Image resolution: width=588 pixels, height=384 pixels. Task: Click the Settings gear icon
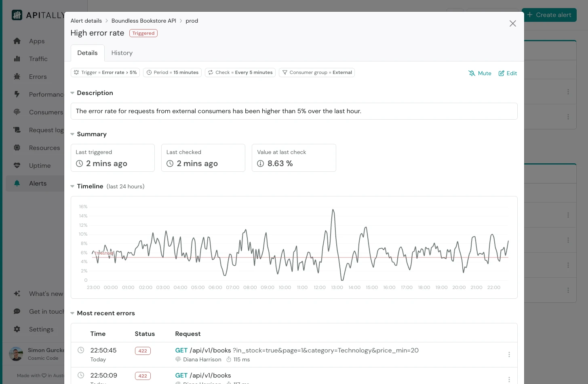tap(17, 329)
